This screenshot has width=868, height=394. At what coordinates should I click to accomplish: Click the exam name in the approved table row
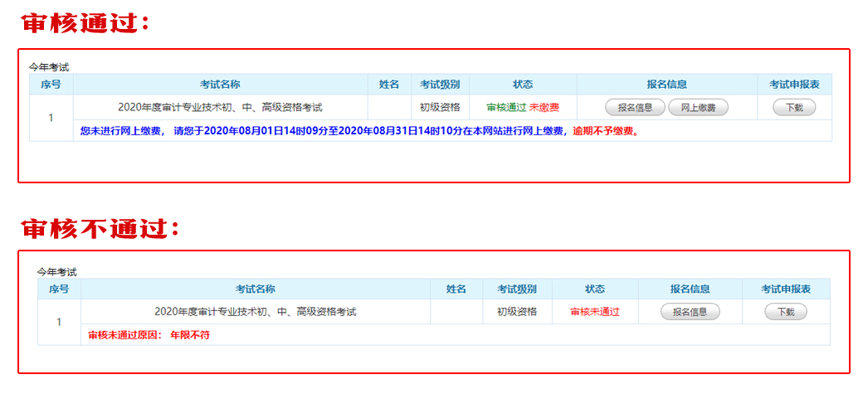tap(220, 108)
